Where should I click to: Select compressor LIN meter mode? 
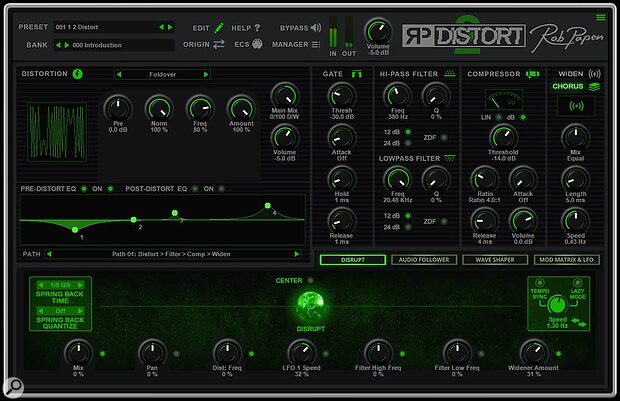point(499,117)
